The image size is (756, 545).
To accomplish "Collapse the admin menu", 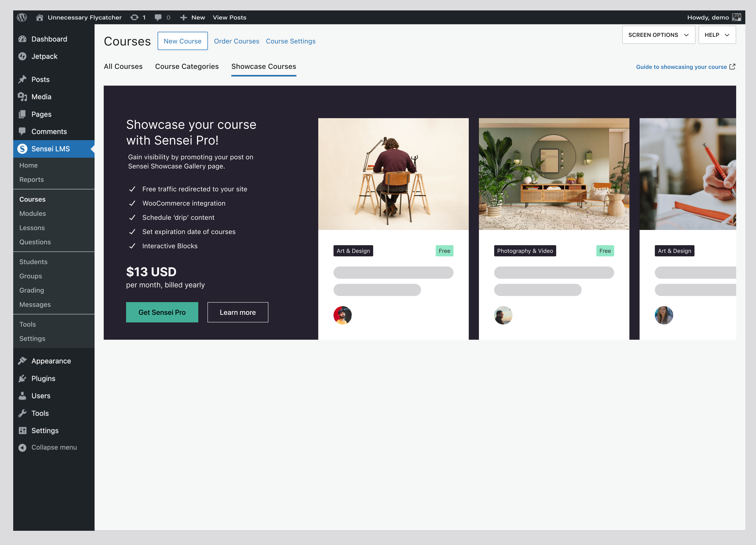I will pyautogui.click(x=22, y=447).
